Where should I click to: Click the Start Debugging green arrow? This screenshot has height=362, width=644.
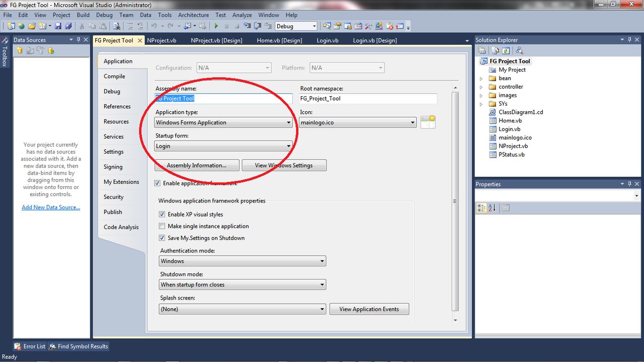216,26
